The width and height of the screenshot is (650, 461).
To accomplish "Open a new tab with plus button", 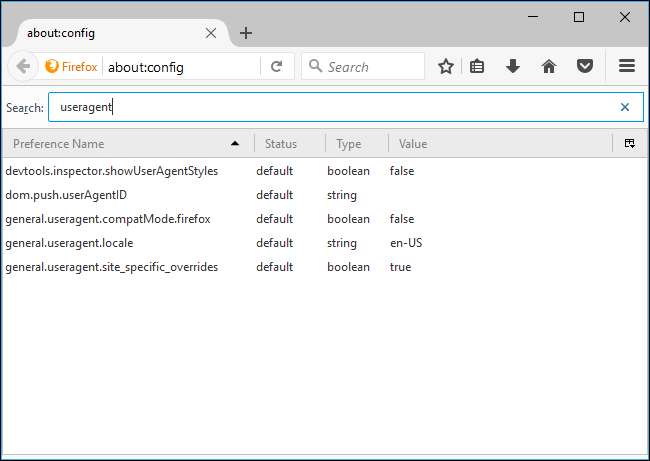I will point(246,33).
